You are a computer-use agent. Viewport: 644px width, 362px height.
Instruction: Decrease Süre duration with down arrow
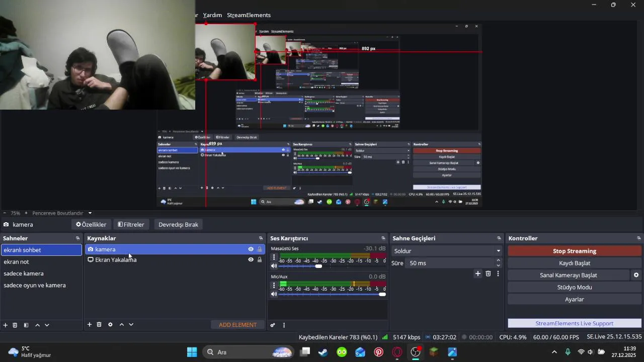(498, 266)
